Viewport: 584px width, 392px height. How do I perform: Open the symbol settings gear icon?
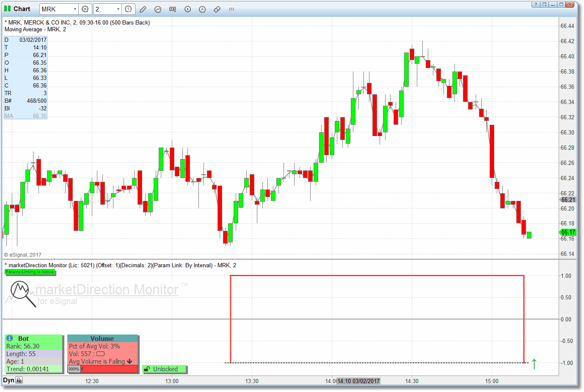85,9
